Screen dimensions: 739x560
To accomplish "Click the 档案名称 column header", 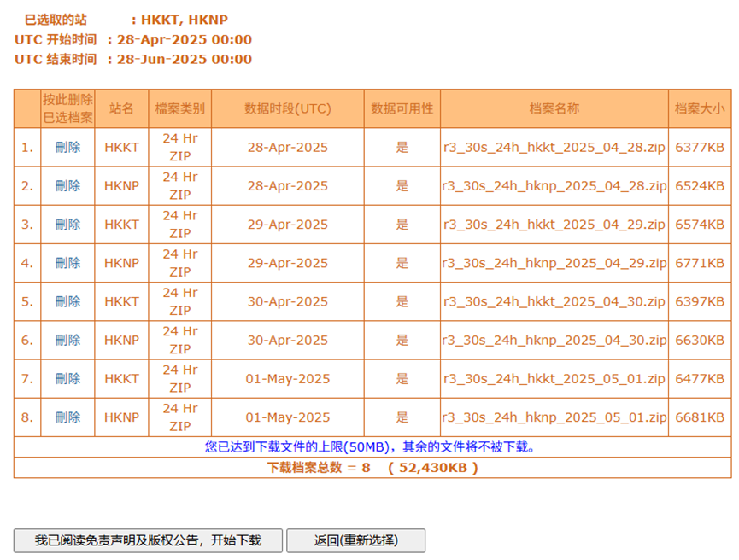I will (554, 108).
